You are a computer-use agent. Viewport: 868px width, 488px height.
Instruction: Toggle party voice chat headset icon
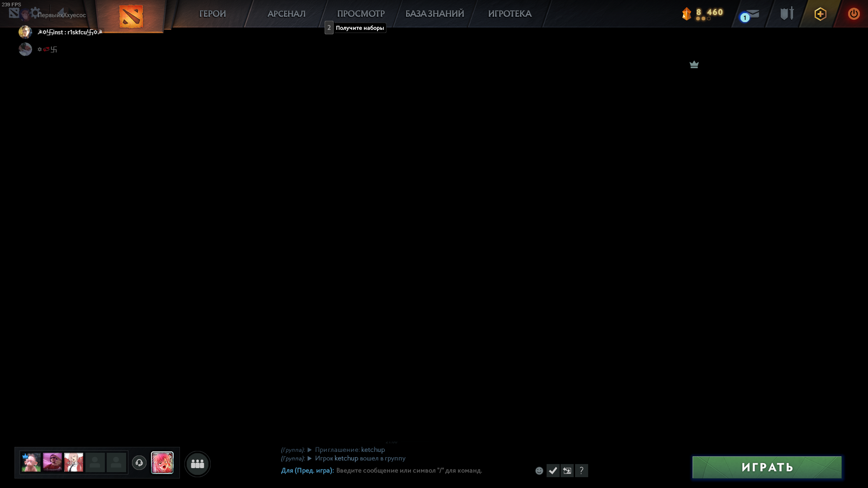(139, 463)
